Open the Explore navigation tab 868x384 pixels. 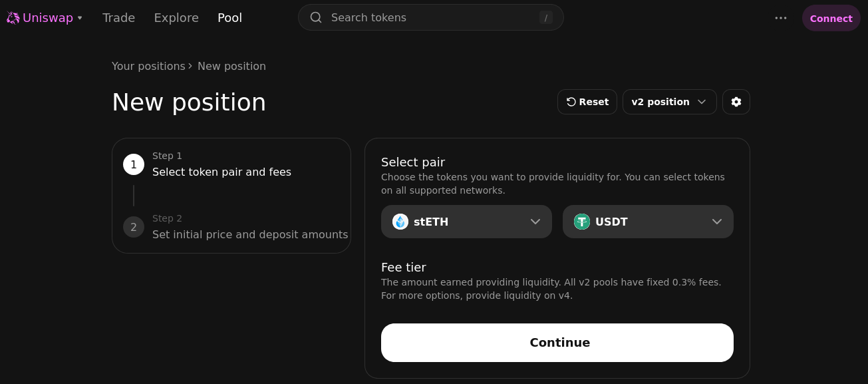click(176, 18)
